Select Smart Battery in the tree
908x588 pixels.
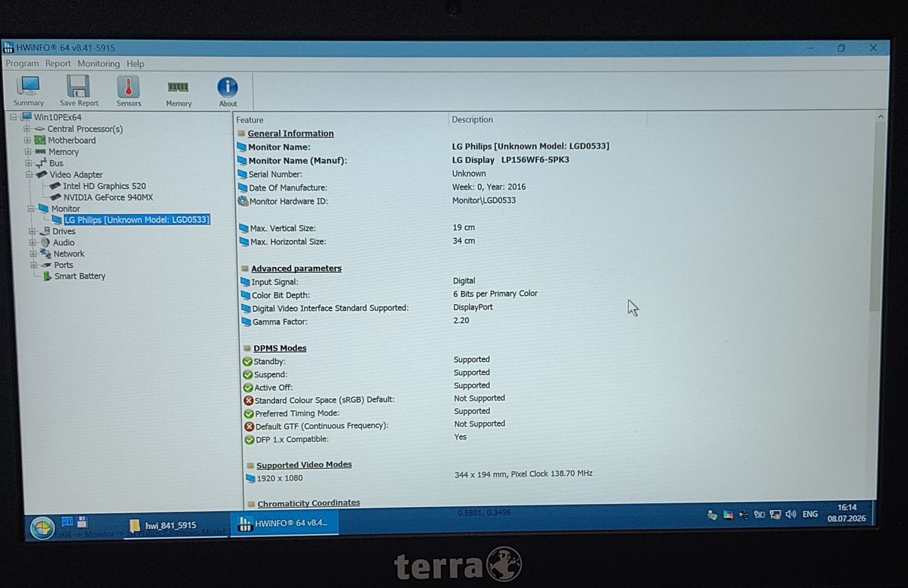click(x=80, y=276)
